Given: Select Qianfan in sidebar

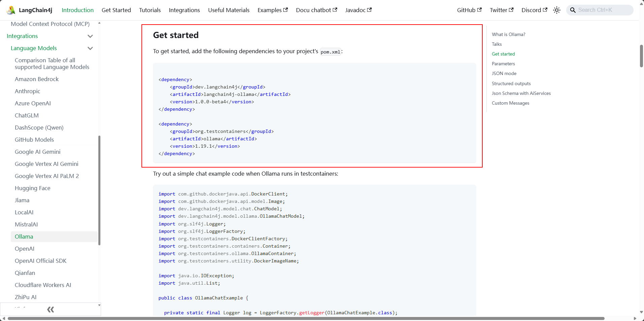Looking at the screenshot, I should coord(25,273).
